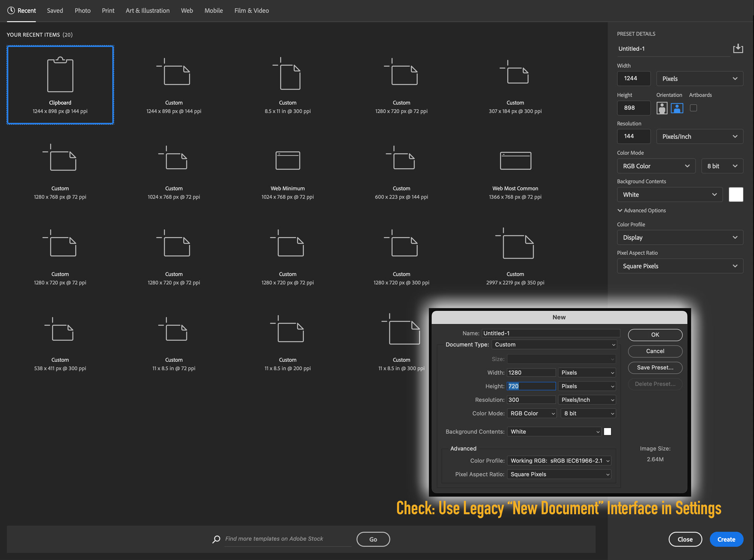Screen dimensions: 754x560
Task: Click the search magnifier icon
Action: tap(216, 539)
